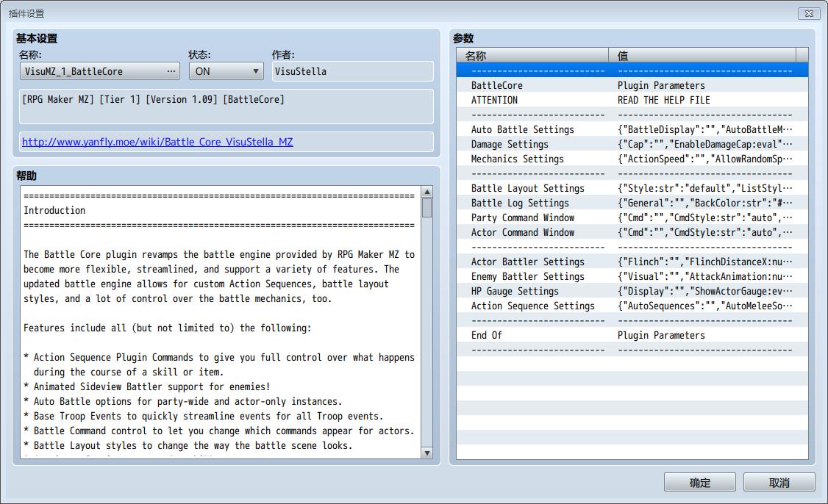The height and width of the screenshot is (504, 828).
Task: Select the HP Gauge Settings parameter
Action: point(632,292)
